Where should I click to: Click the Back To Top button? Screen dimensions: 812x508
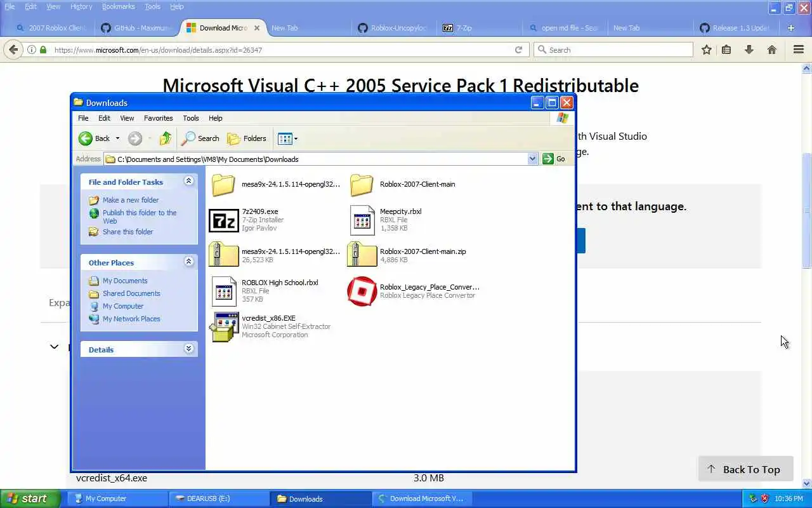pos(745,469)
